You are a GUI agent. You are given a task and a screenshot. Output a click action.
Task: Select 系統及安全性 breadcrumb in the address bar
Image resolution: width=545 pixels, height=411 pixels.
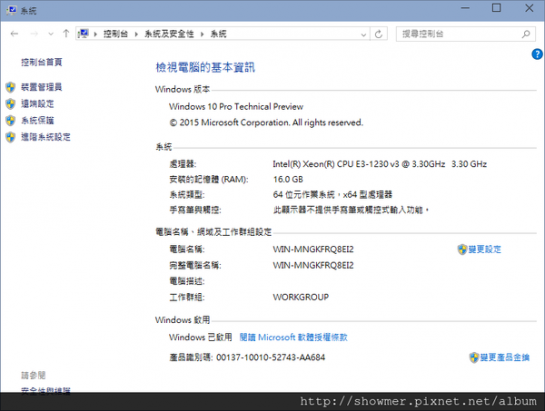pyautogui.click(x=169, y=34)
